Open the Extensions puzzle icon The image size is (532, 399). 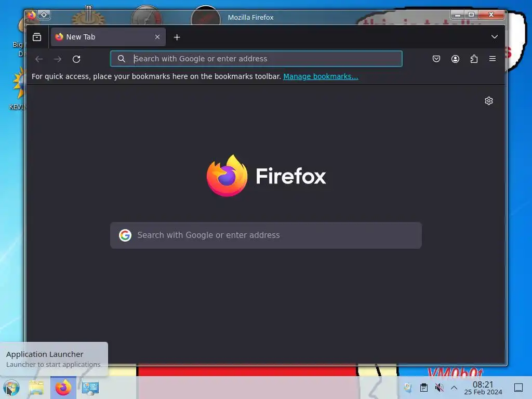(x=474, y=59)
